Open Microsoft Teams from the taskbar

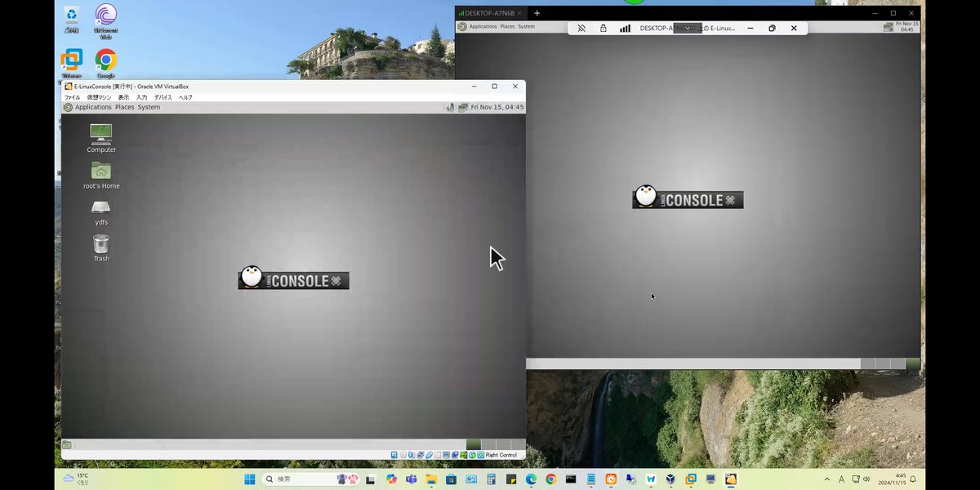(411, 479)
